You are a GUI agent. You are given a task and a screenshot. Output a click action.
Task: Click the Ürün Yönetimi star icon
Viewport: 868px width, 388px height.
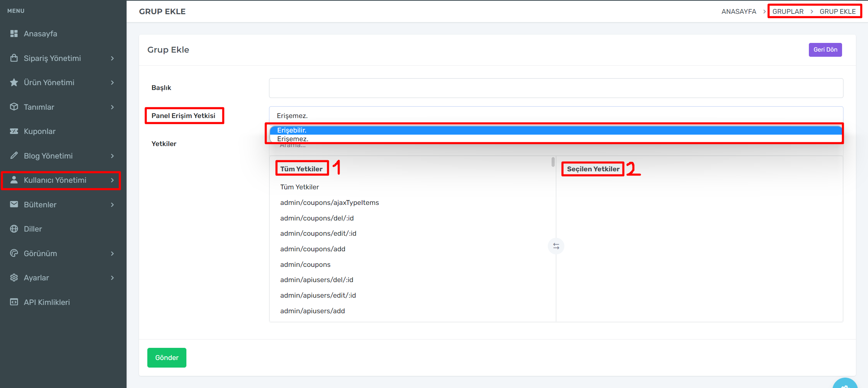(14, 82)
